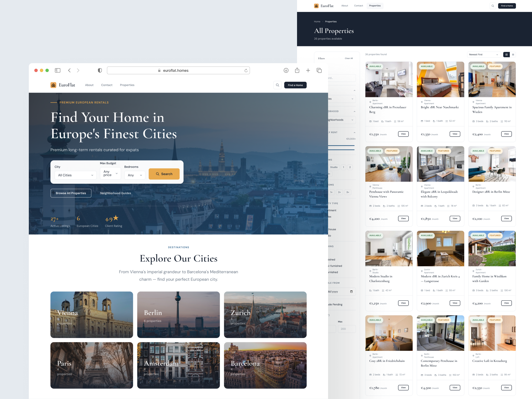The width and height of the screenshot is (532, 399).
Task: Click Find a Home on All Properties page
Action: [x=507, y=6]
